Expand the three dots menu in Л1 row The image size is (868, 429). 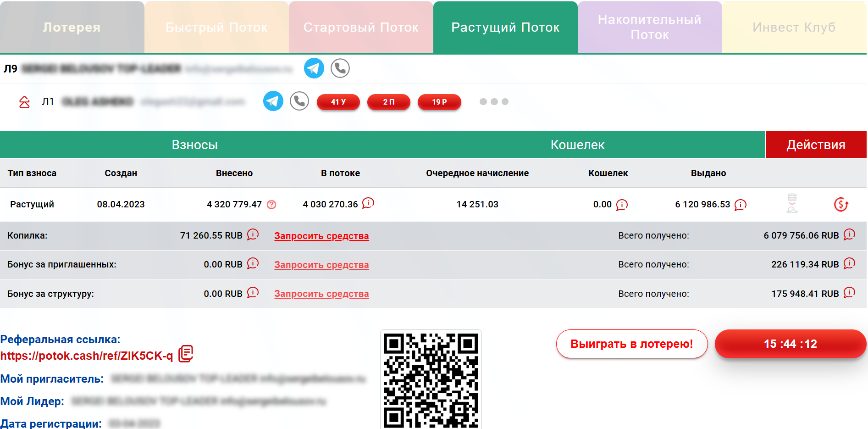click(494, 102)
